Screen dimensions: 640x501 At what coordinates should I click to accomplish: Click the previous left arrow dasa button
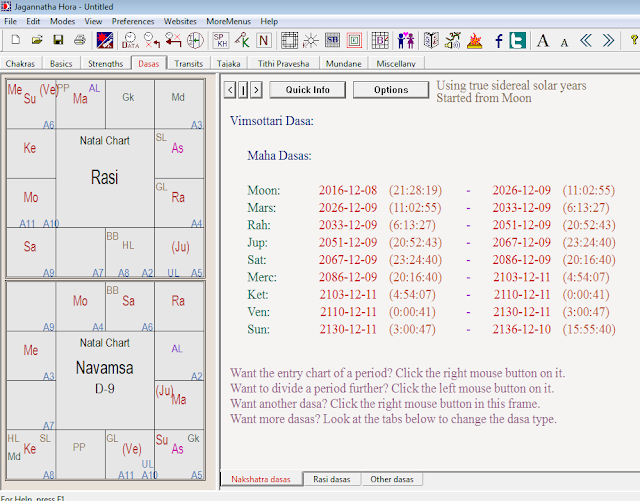(230, 90)
